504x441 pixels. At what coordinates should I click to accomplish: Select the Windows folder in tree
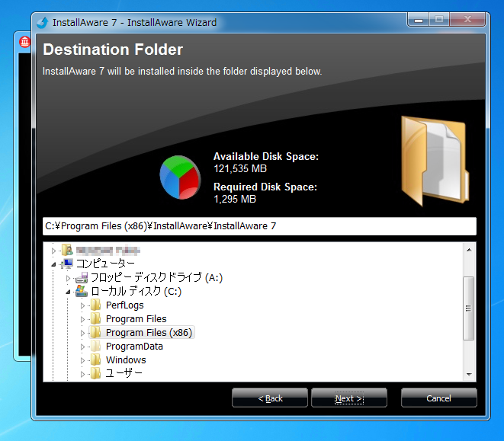(126, 360)
